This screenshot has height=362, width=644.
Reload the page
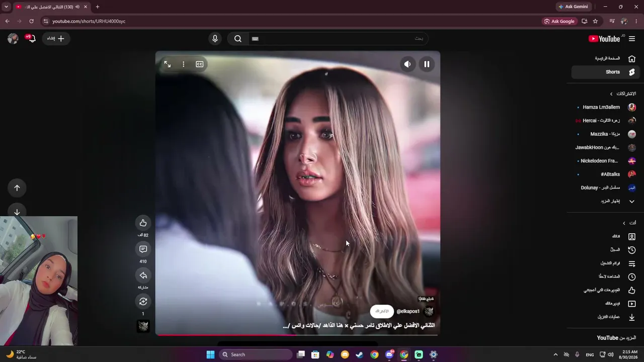[x=31, y=21]
